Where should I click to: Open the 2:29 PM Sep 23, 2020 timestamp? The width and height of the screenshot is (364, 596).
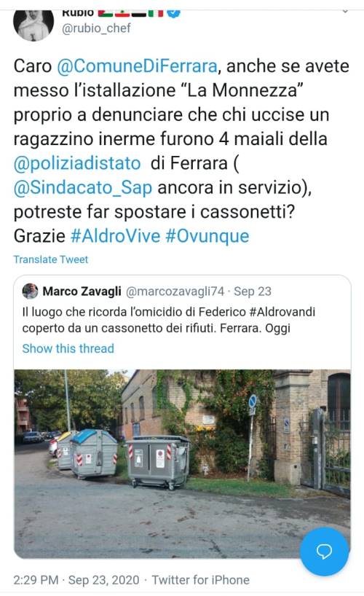76,580
